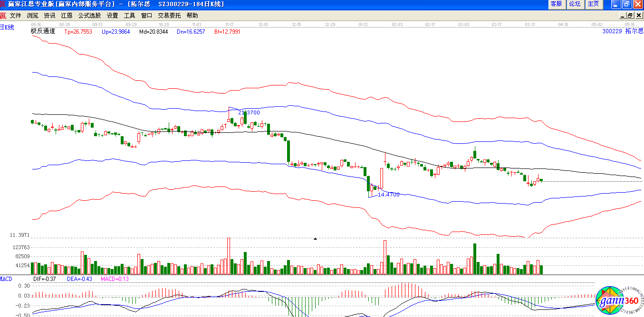Click the 82509 volume axis value
This screenshot has width=644, height=317.
pos(23,256)
